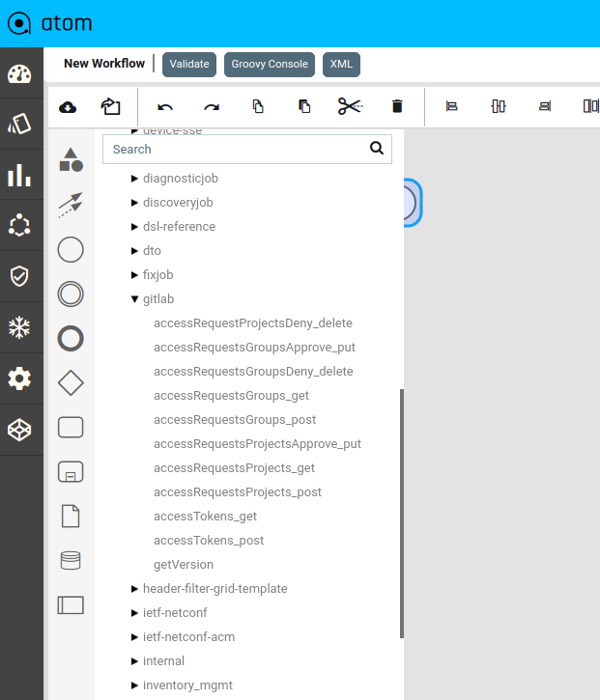Redo the last workflow action

point(212,107)
